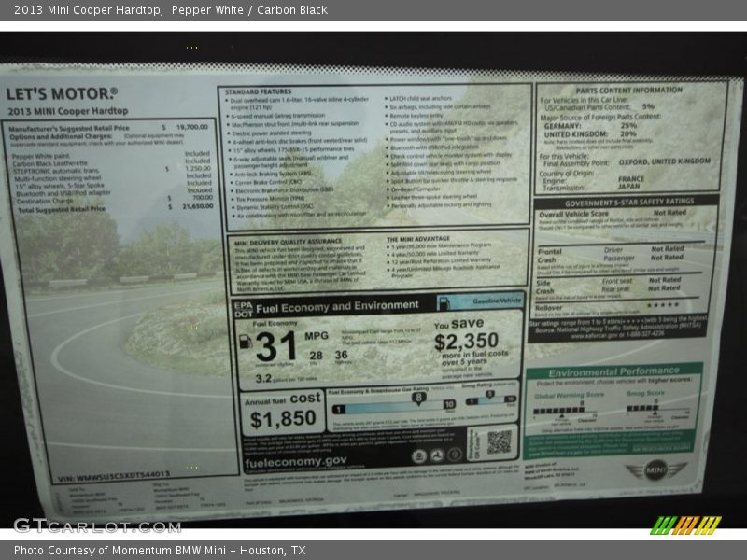
Task: Select 'Manufacturer's Suggested Retail Price' line
Action: (69, 128)
